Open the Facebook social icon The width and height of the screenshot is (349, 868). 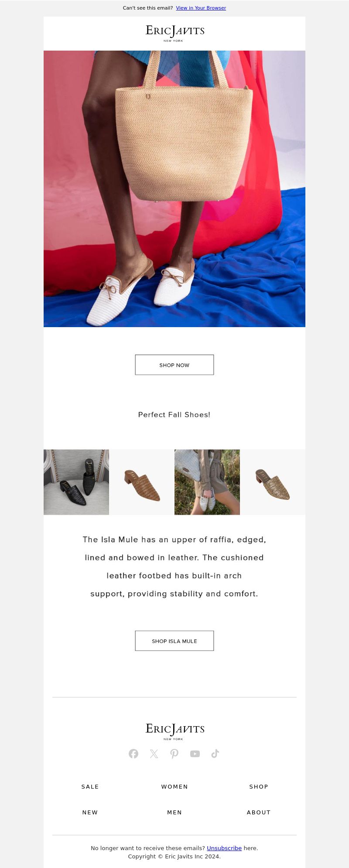[133, 754]
